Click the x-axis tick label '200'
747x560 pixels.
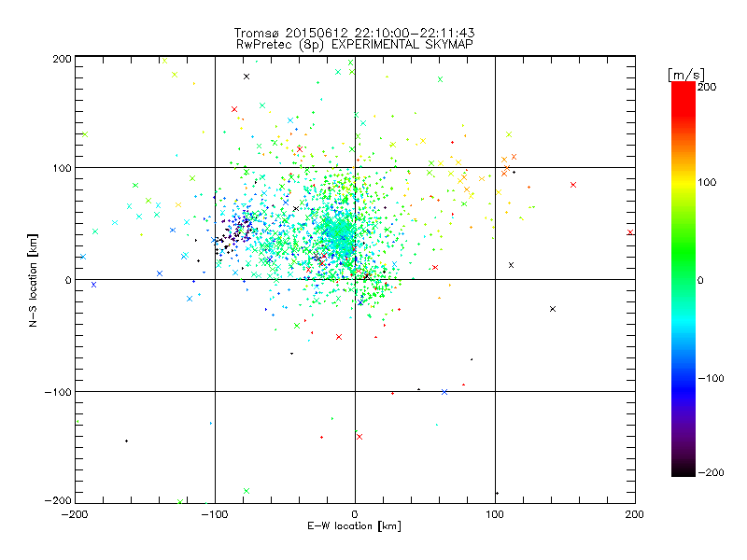tap(635, 514)
